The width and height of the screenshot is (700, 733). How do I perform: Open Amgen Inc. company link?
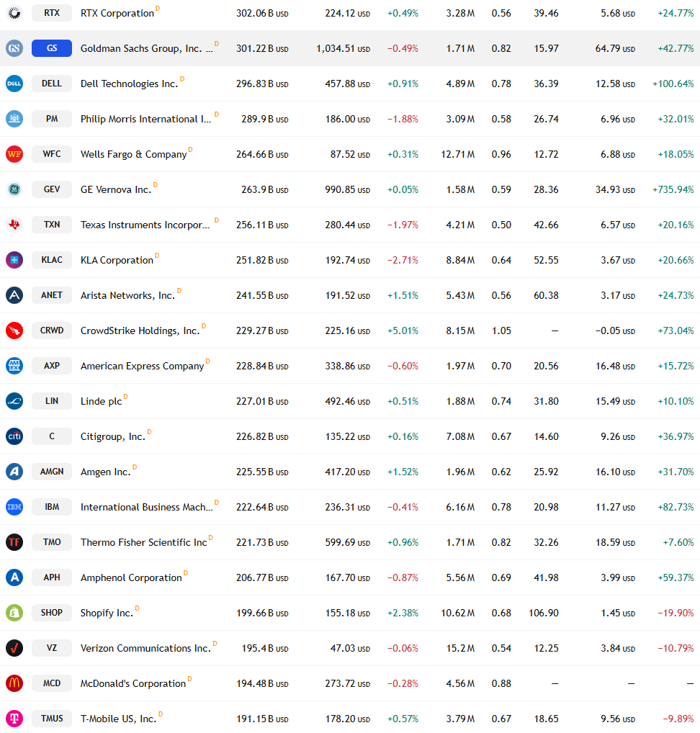106,472
